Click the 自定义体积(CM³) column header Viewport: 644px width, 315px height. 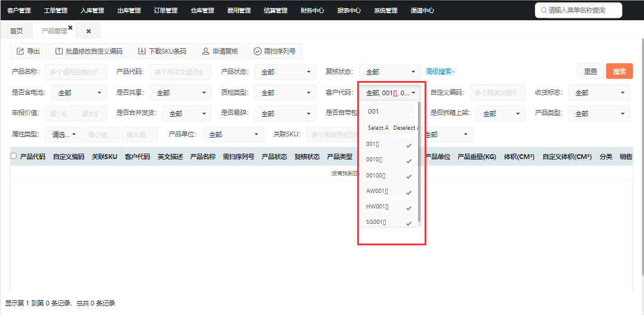click(567, 156)
